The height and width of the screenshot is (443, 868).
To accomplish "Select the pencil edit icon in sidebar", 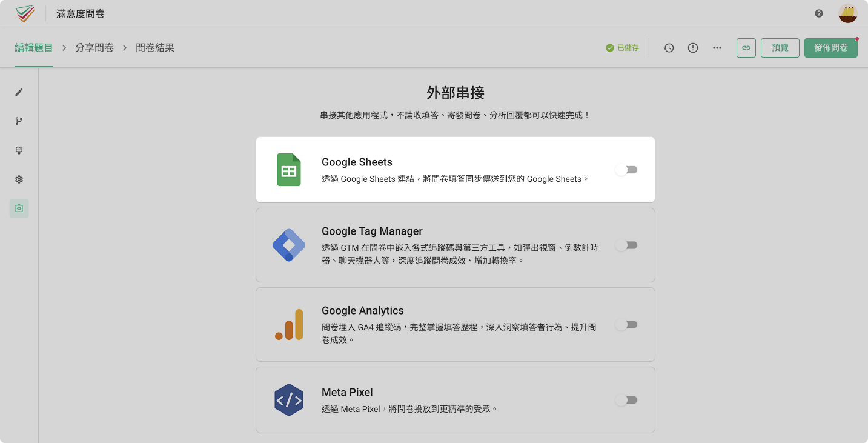I will coord(19,92).
